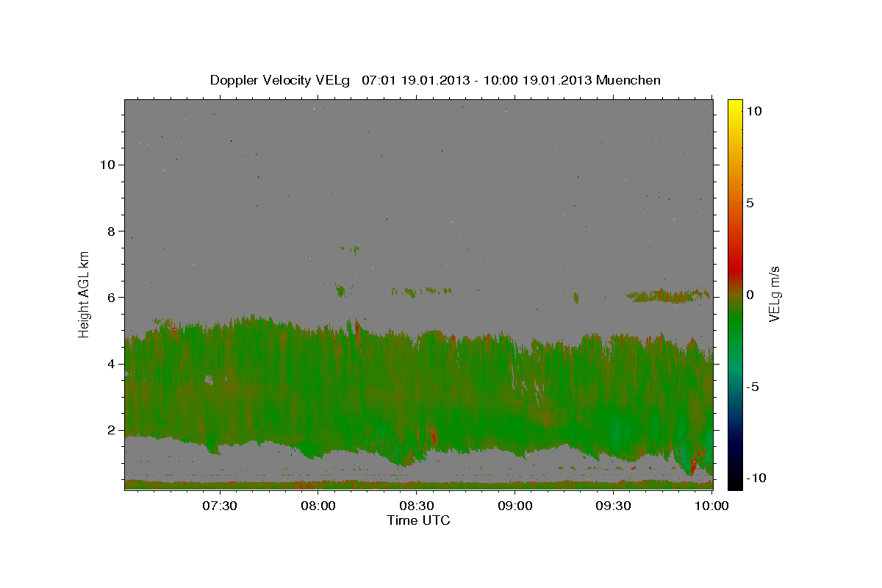Click the colorbar value label 0

[750, 295]
